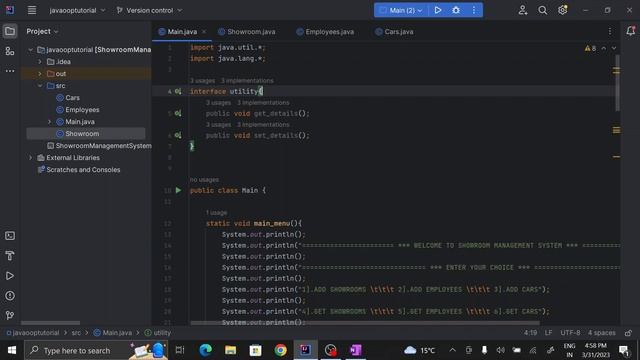
Task: Open the Project tool window icon
Action: point(10,31)
